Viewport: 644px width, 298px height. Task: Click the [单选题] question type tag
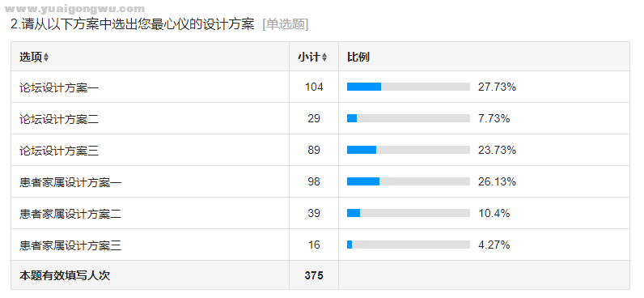coord(286,24)
